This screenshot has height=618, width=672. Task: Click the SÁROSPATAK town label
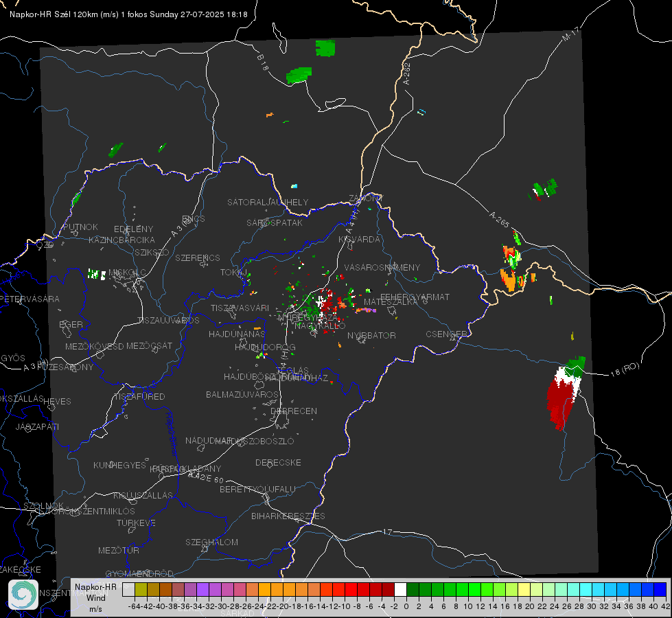(275, 222)
